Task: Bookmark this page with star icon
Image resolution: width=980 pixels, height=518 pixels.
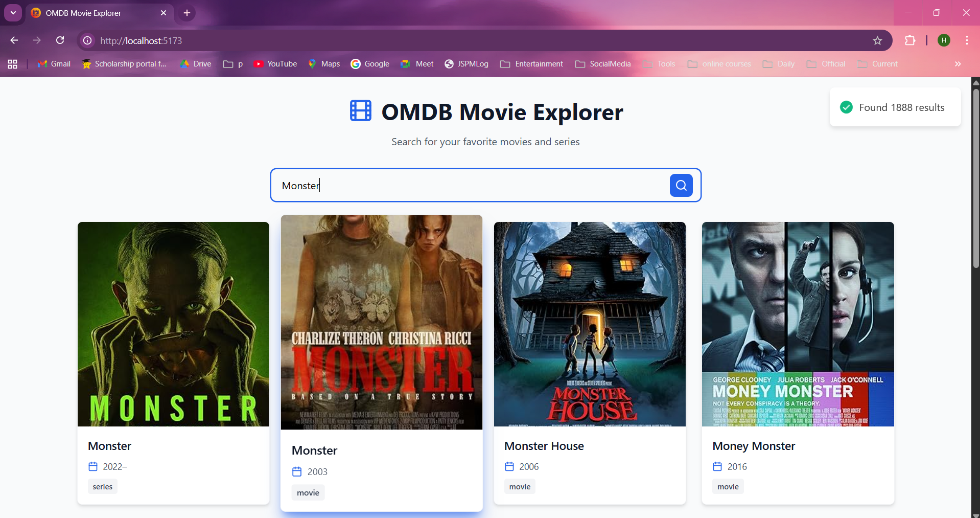Action: click(877, 40)
